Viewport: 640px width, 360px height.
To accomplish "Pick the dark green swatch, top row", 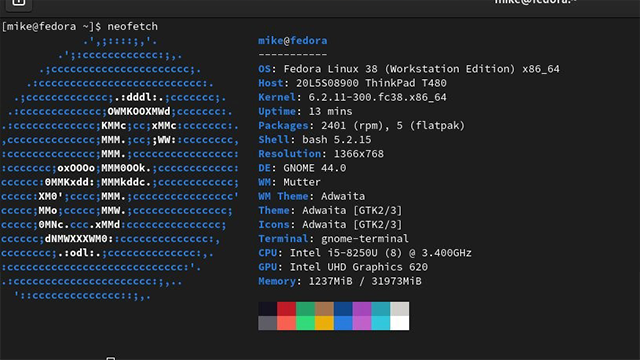I will (305, 309).
